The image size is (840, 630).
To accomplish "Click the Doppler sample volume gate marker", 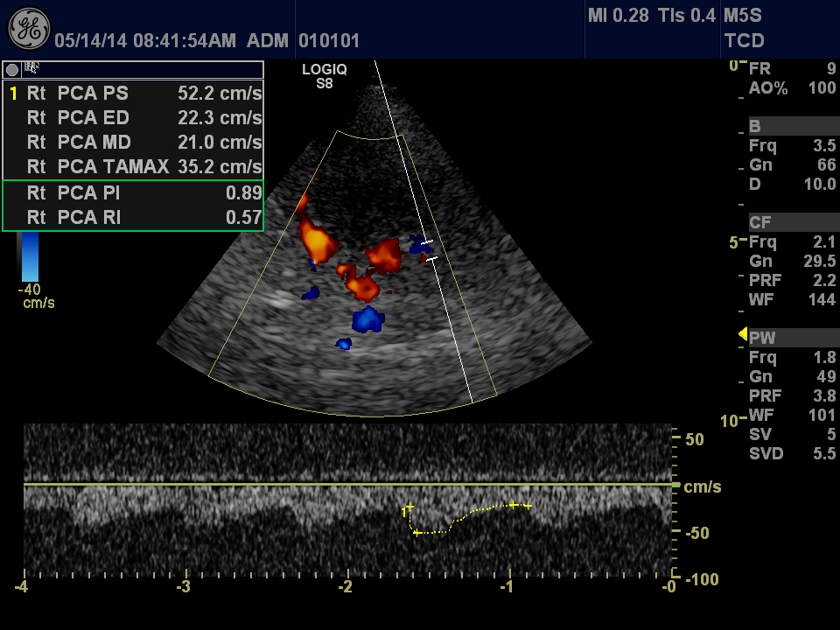I will point(428,249).
